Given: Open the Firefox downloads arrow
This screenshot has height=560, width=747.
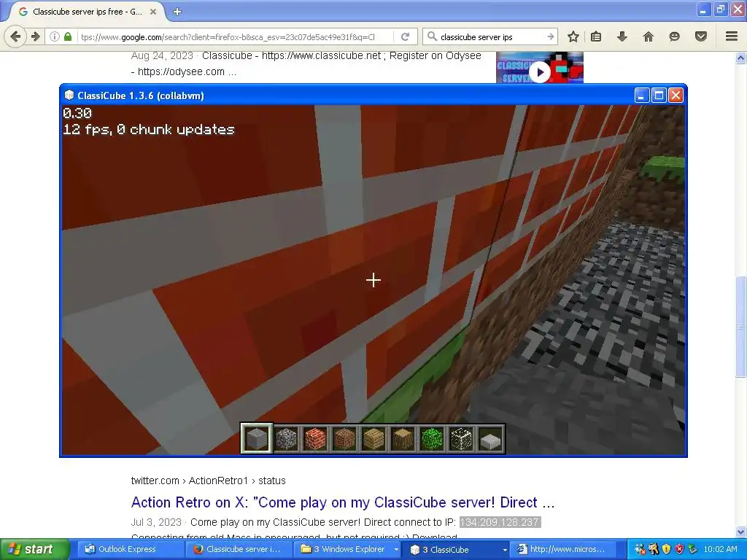Looking at the screenshot, I should pos(622,36).
